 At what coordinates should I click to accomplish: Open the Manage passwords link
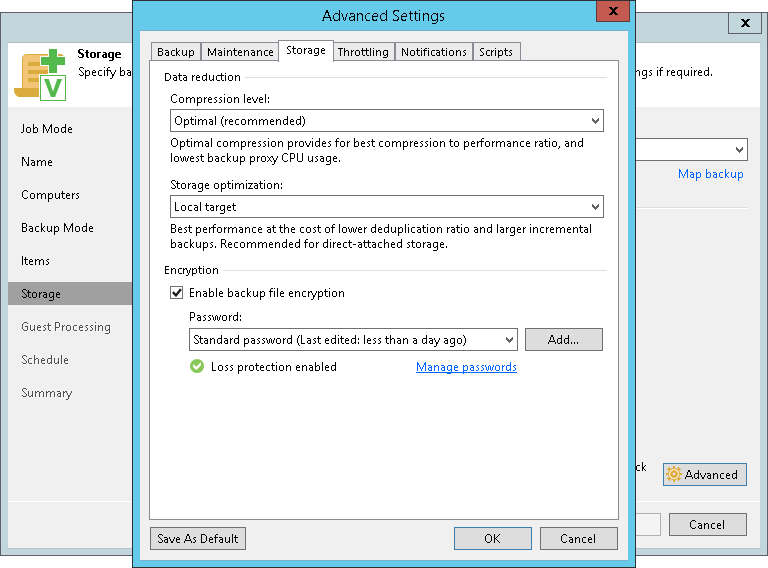coord(466,367)
